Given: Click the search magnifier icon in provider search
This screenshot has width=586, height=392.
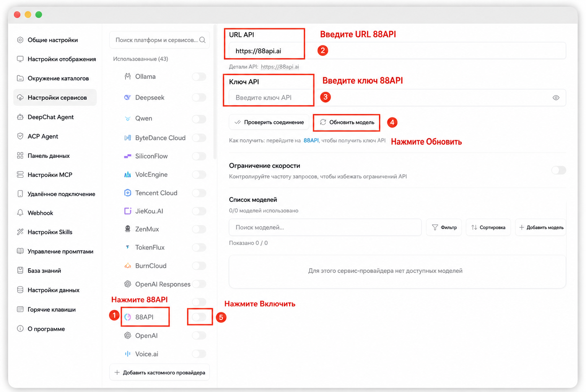Looking at the screenshot, I should (202, 40).
